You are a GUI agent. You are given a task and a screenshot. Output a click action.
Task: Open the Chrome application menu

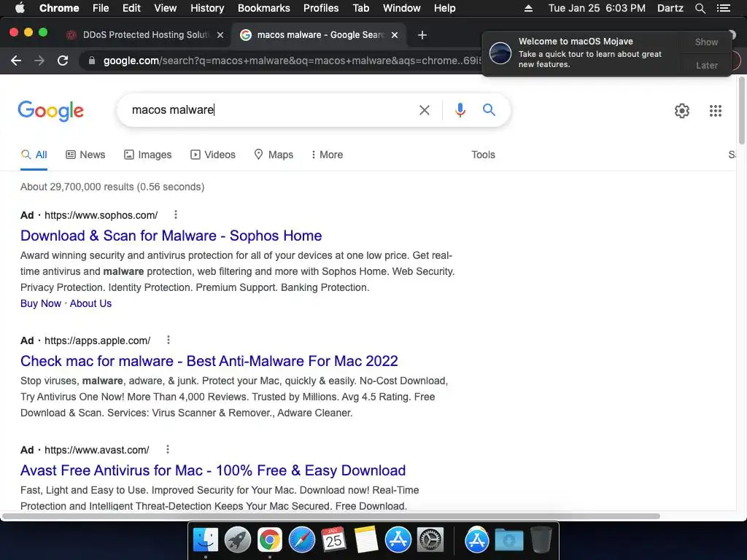click(x=59, y=8)
